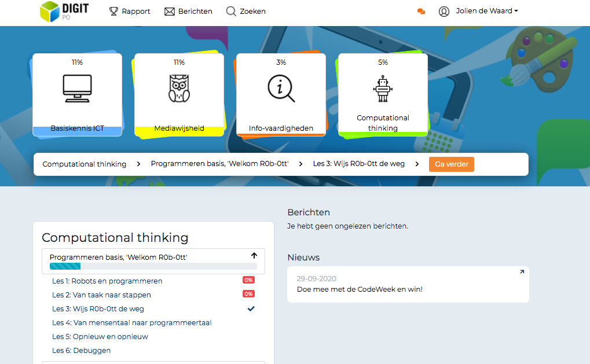Screen dimensions: 590x364
Task: Open Rapport from the top menu
Action: [x=130, y=12]
